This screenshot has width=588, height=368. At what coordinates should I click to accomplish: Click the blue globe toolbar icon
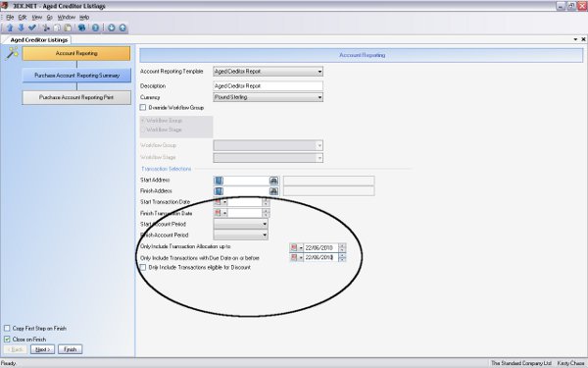click(81, 27)
